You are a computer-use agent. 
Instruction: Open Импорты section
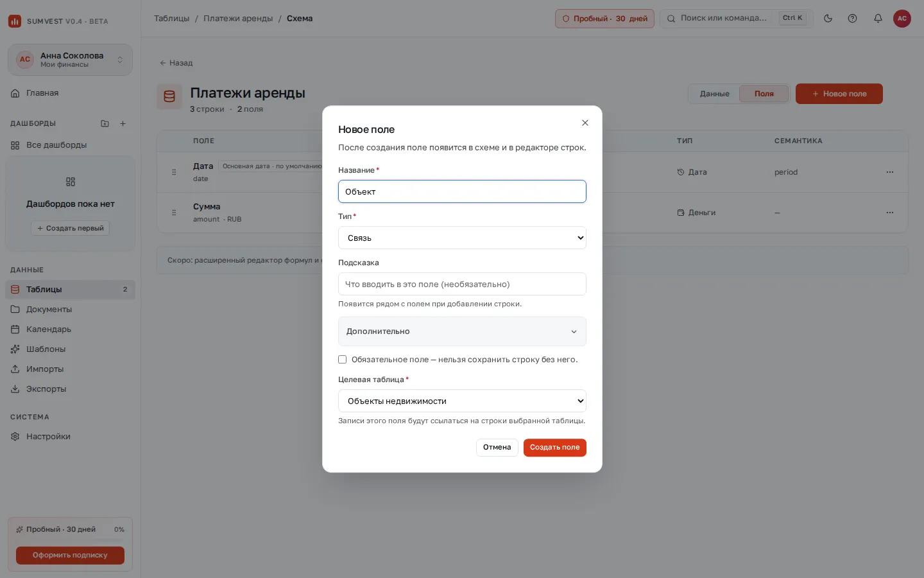pos(70,369)
